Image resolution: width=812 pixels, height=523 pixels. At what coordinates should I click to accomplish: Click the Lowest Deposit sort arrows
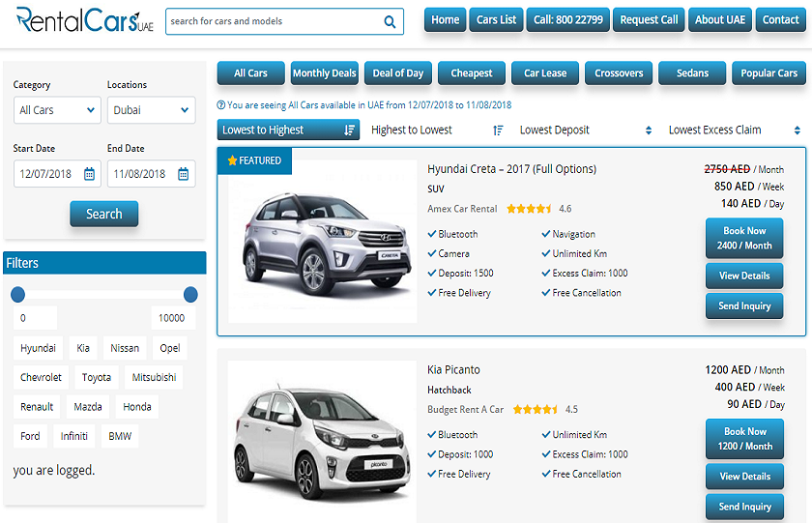pos(648,131)
